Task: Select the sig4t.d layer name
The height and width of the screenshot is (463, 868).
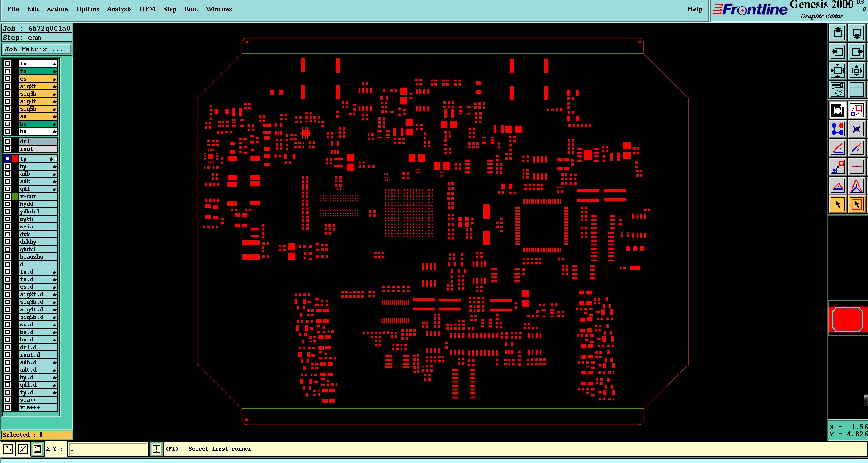Action: pos(38,309)
